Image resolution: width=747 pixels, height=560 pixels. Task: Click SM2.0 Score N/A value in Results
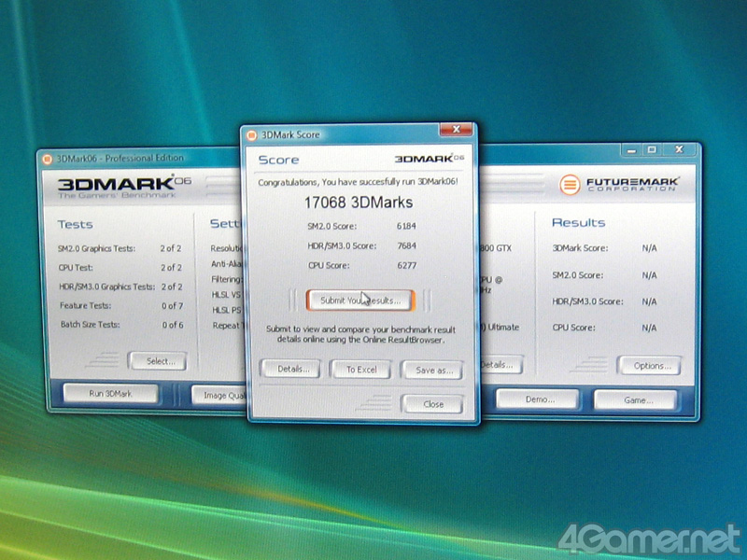coord(649,275)
